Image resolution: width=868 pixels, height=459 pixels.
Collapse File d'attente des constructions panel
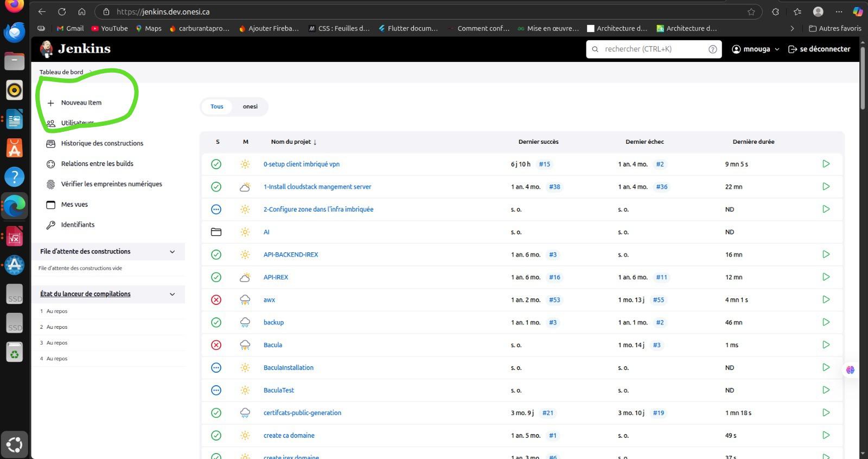tap(172, 252)
